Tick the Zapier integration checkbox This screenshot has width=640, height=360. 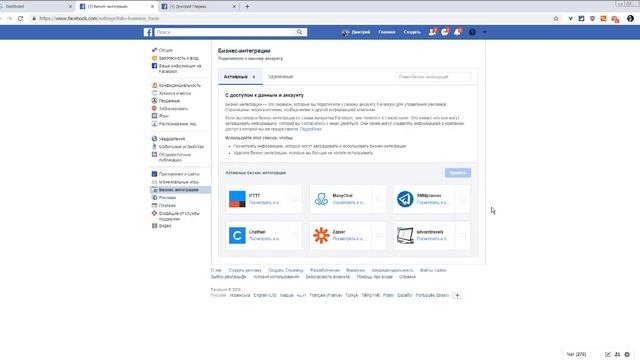[379, 236]
